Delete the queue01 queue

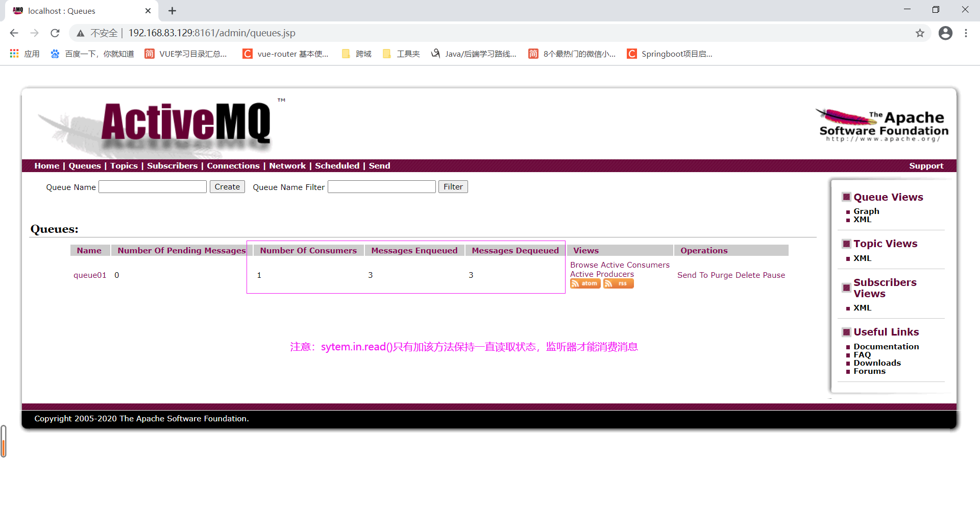747,275
